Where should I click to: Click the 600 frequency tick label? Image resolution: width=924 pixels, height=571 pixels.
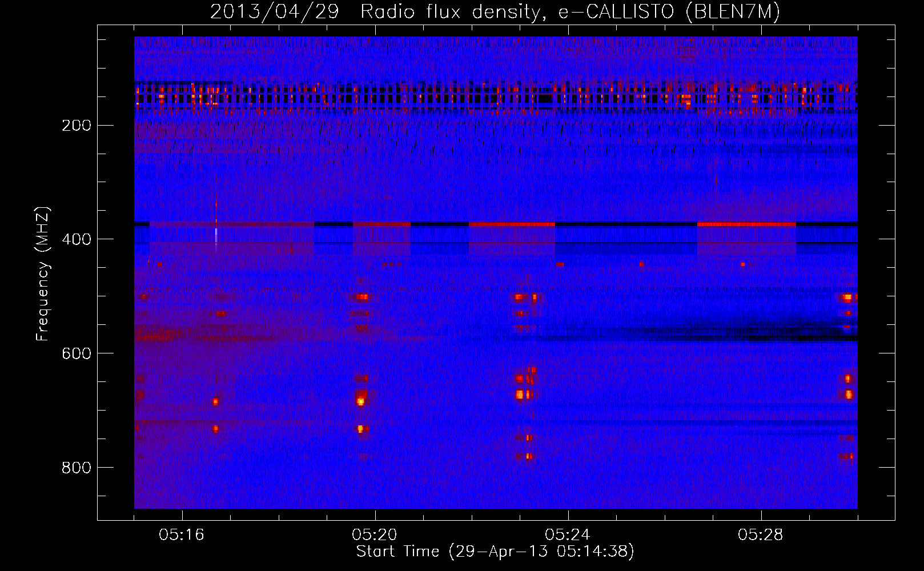[x=77, y=353]
